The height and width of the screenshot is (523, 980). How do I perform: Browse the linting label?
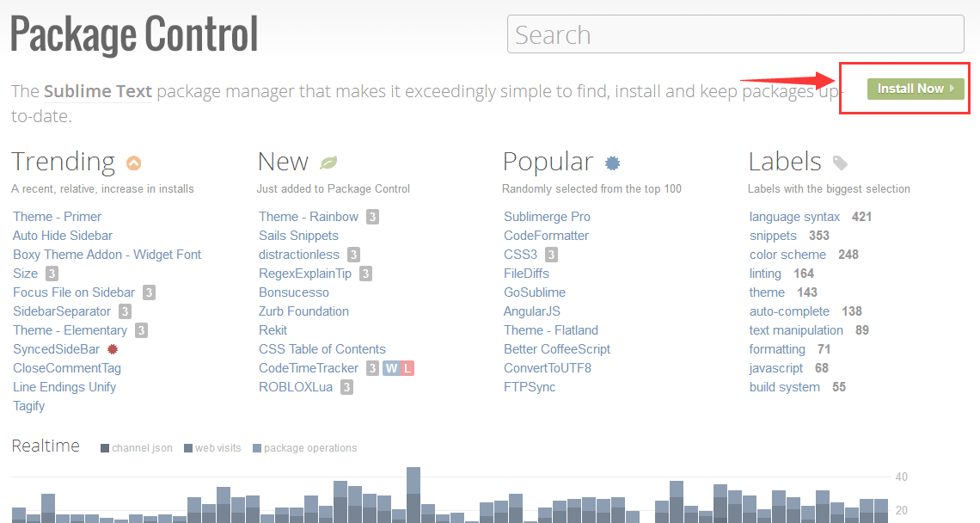pos(765,274)
